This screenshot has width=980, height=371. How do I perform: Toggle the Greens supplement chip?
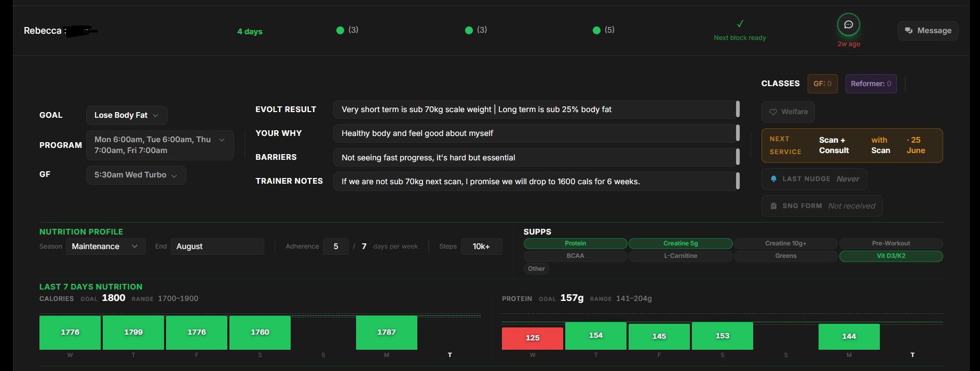[x=786, y=256]
